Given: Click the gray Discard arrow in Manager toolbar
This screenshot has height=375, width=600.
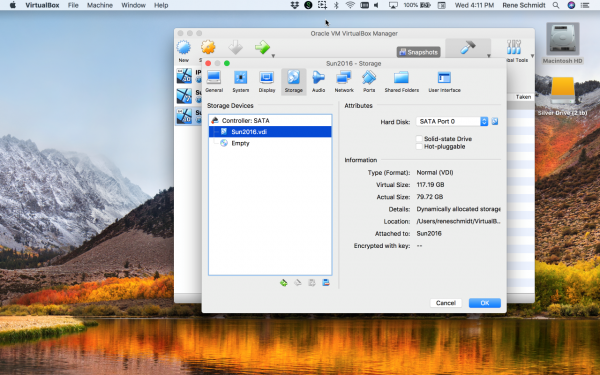Looking at the screenshot, I should point(235,48).
